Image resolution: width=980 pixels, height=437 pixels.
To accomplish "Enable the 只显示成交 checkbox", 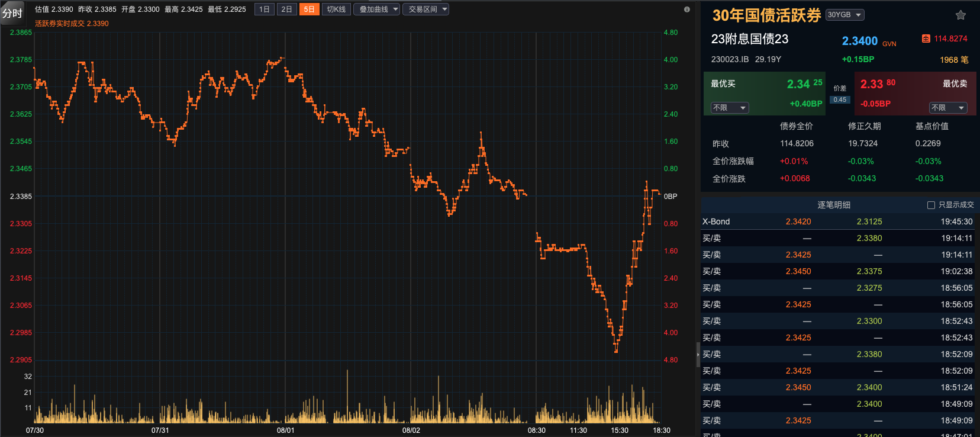I will [931, 205].
